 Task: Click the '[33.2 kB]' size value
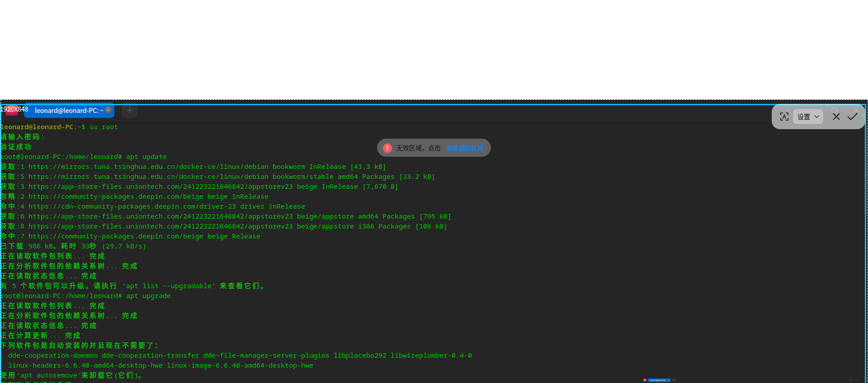pos(417,177)
